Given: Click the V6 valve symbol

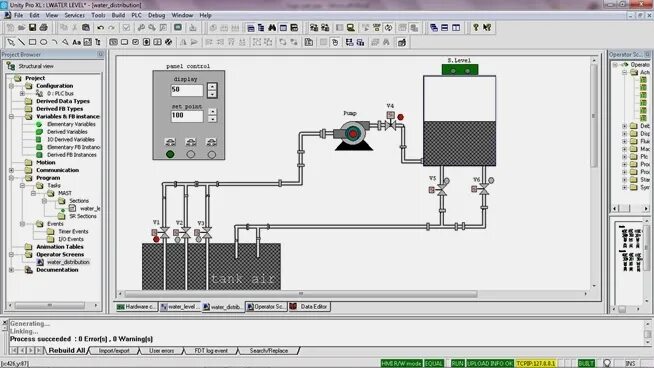Looking at the screenshot, I should click(484, 190).
